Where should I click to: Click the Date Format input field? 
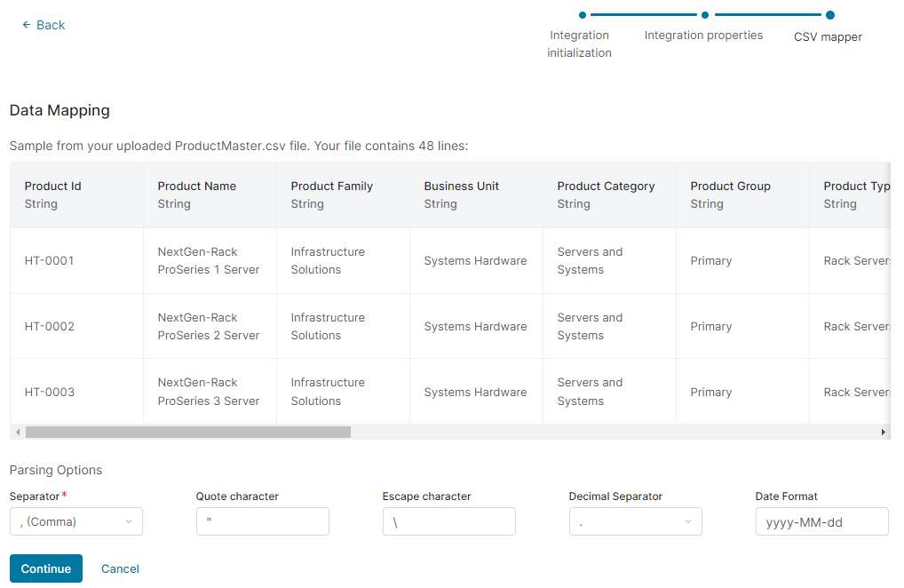pos(821,522)
